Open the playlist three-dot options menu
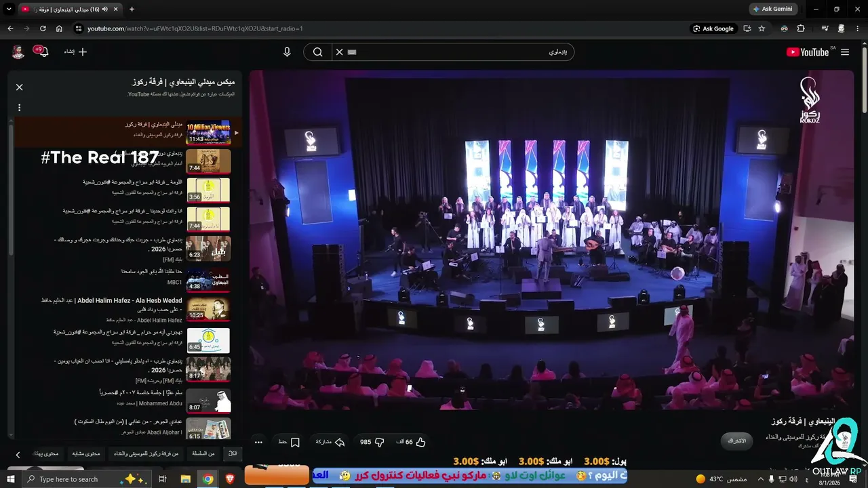This screenshot has width=868, height=488. (x=19, y=107)
